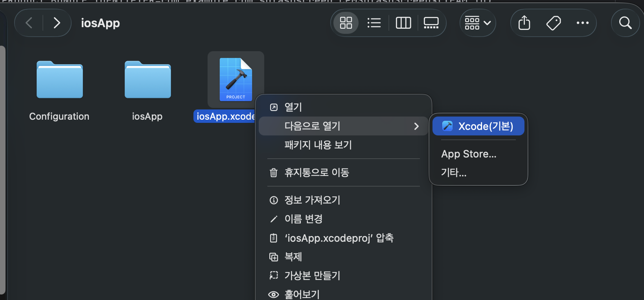Click the Configuration folder name
This screenshot has height=300, width=644.
[x=59, y=117]
